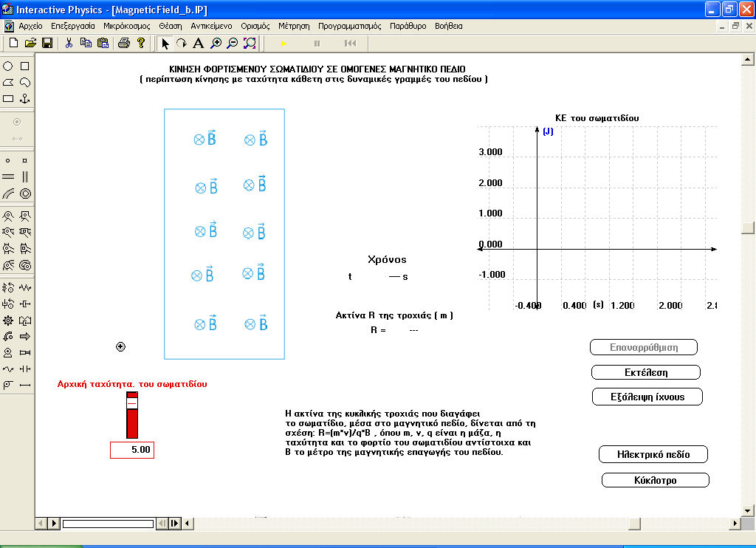
Task: Select the Rod tool
Action: coord(25,385)
